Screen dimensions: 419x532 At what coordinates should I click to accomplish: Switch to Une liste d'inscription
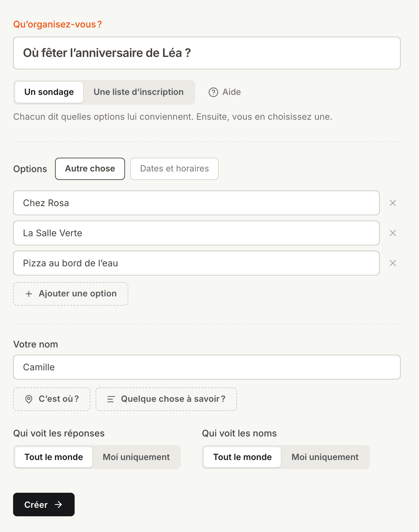139,92
